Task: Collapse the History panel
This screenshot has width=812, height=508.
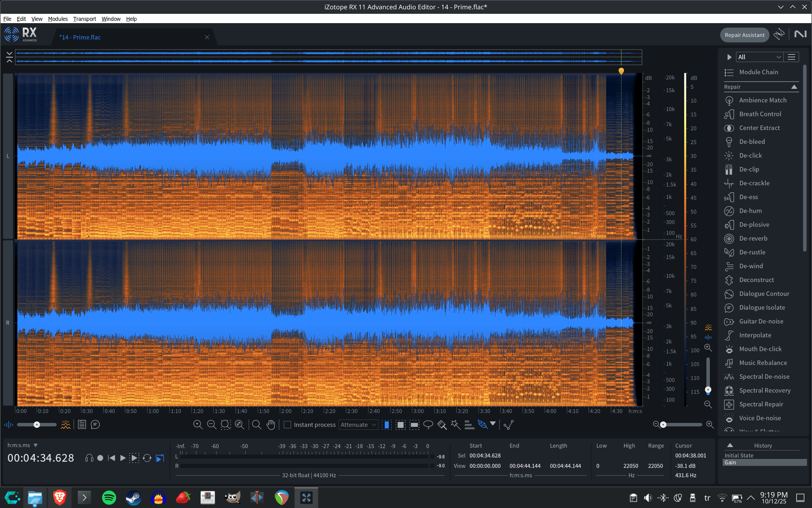Action: click(730, 445)
